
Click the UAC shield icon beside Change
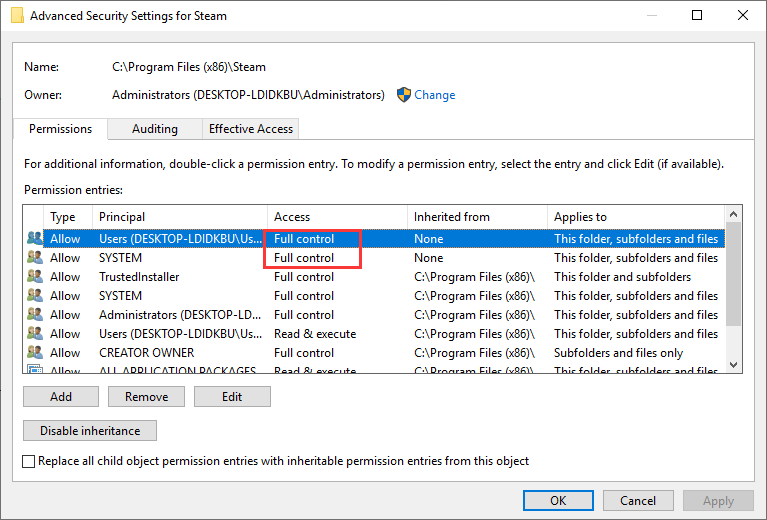pos(404,95)
